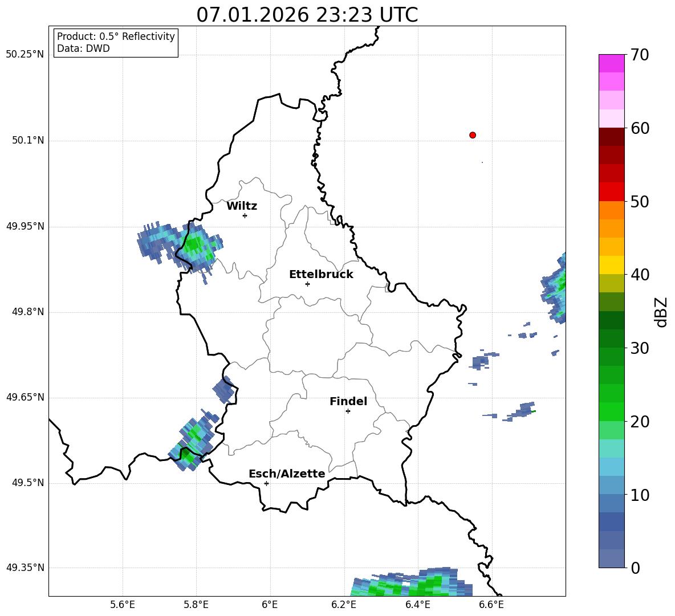
Task: Click the yellow colorbar segment above 40
Action: click(x=611, y=265)
